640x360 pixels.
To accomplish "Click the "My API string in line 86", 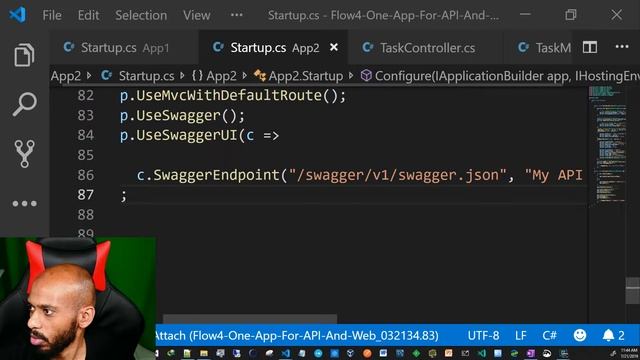I will [553, 175].
